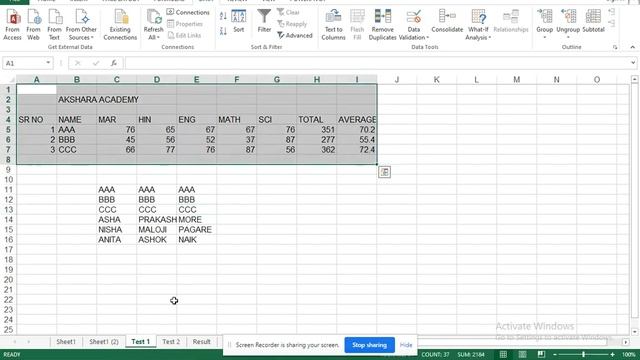Click vertical scrollbar down arrow
Screen dimensions: 640x360
coord(634,331)
